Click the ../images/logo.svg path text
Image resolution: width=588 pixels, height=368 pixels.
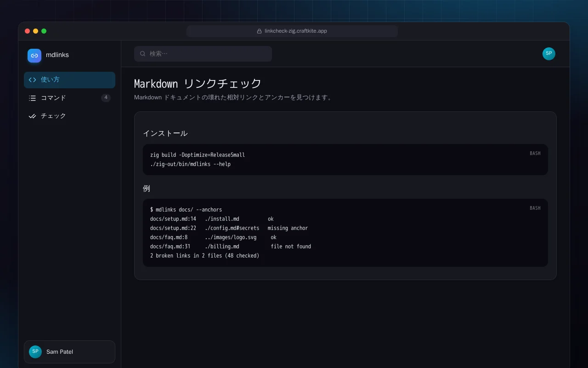click(231, 237)
